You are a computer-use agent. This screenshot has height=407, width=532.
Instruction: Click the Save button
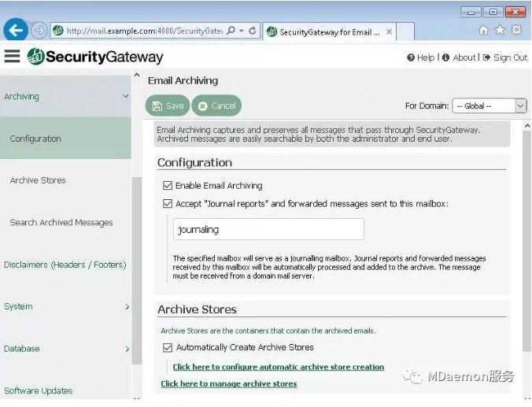pos(168,106)
